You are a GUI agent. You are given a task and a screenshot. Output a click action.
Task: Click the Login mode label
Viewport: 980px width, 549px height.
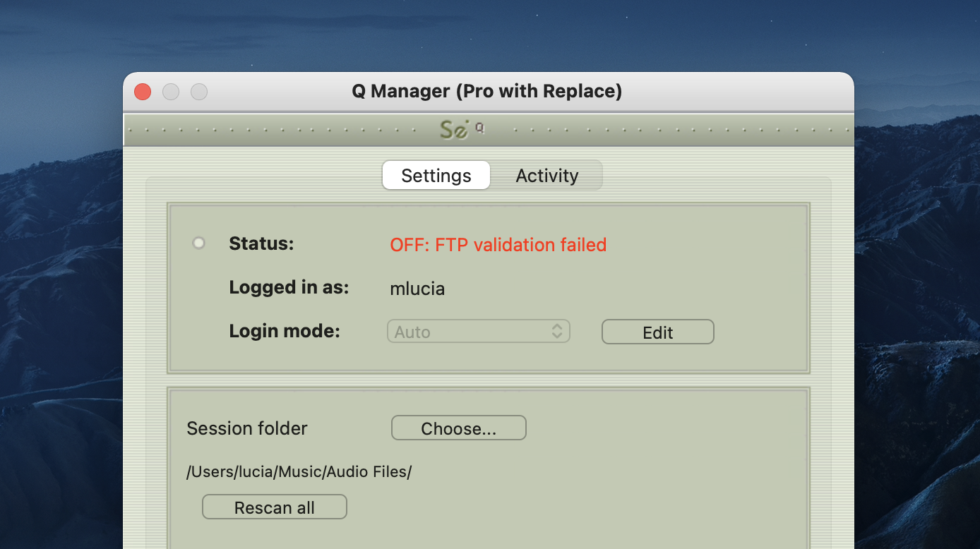pyautogui.click(x=285, y=331)
